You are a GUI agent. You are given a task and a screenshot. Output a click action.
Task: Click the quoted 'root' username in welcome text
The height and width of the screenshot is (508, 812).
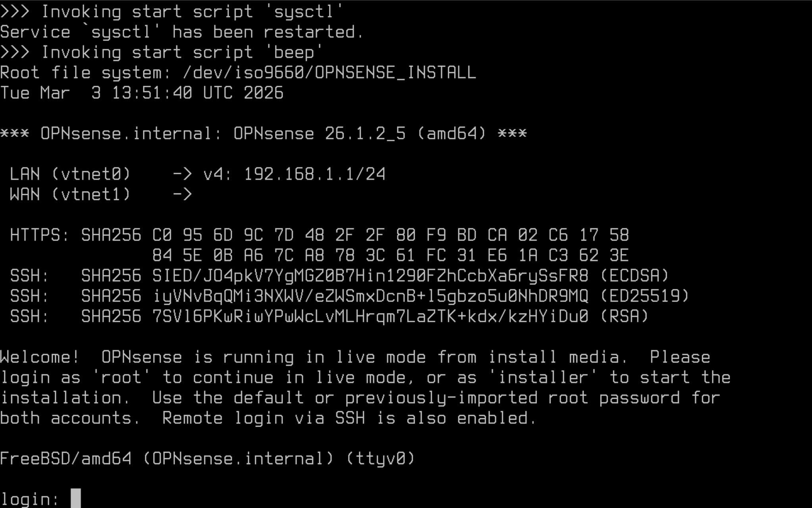tap(121, 377)
